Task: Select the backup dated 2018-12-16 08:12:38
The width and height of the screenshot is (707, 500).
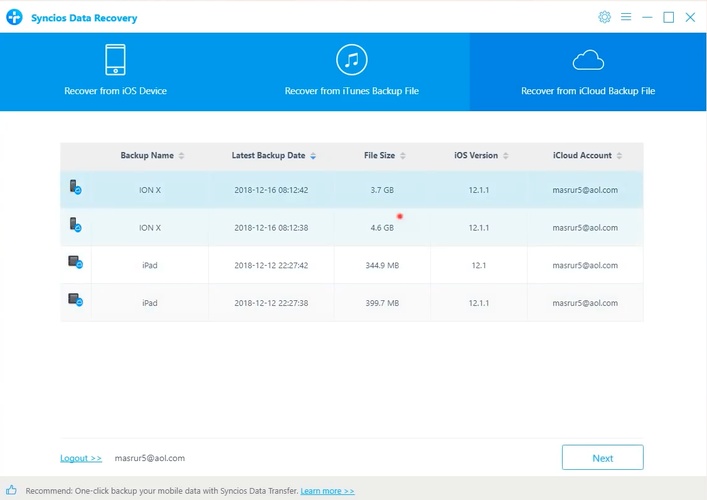Action: [x=352, y=227]
